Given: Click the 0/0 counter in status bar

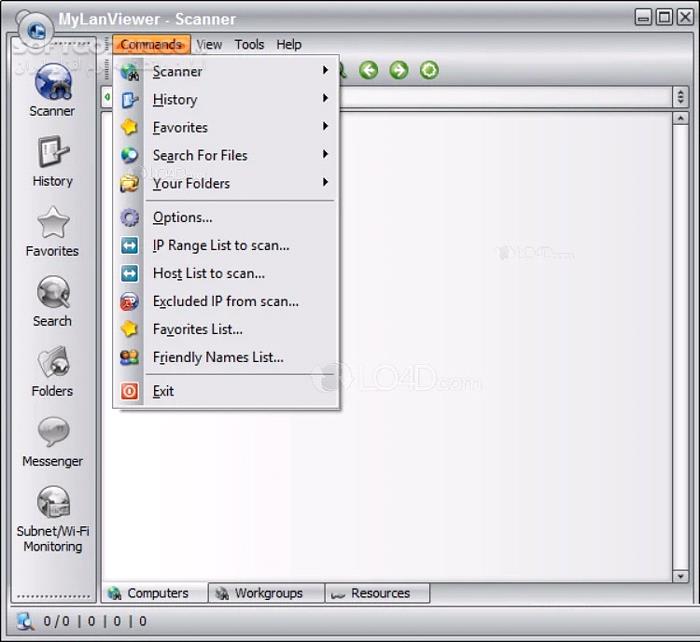Looking at the screenshot, I should [x=57, y=621].
